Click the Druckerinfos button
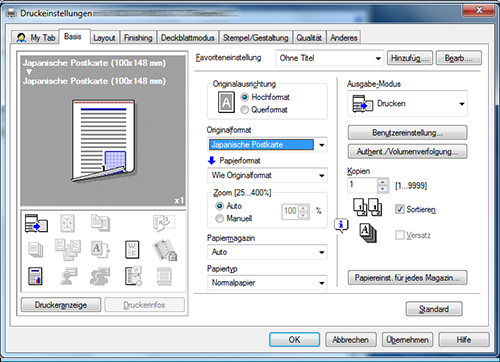The height and width of the screenshot is (362, 500). (144, 305)
